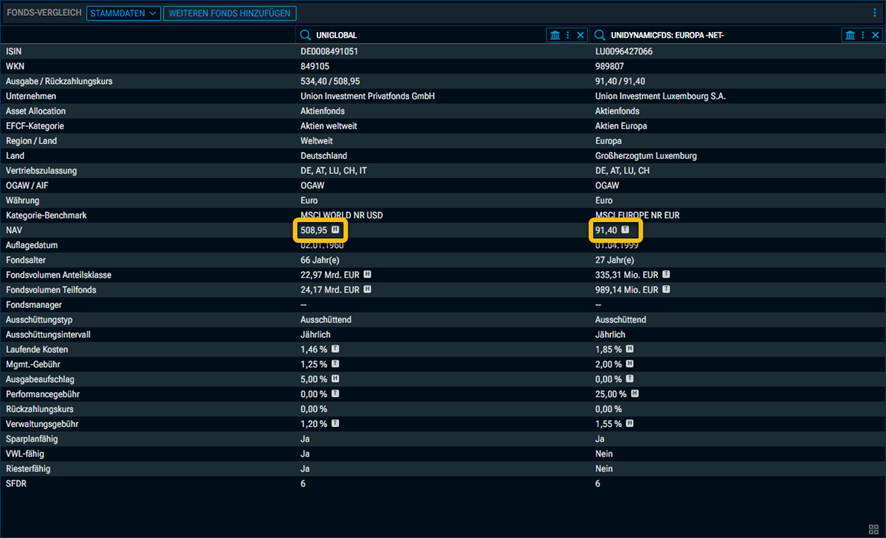Click the MSCI WORLD NR USD benchmark
Screen dimensions: 886x538
(x=341, y=215)
